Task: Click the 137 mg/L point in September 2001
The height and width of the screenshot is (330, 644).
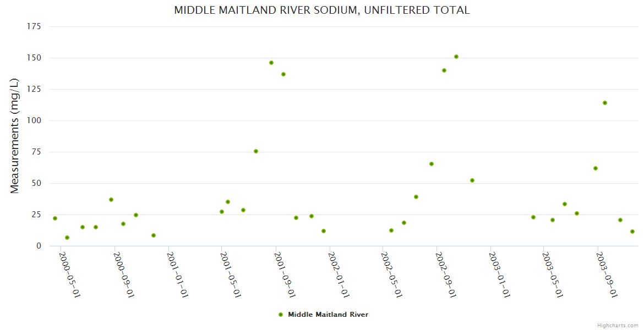Action: [283, 74]
